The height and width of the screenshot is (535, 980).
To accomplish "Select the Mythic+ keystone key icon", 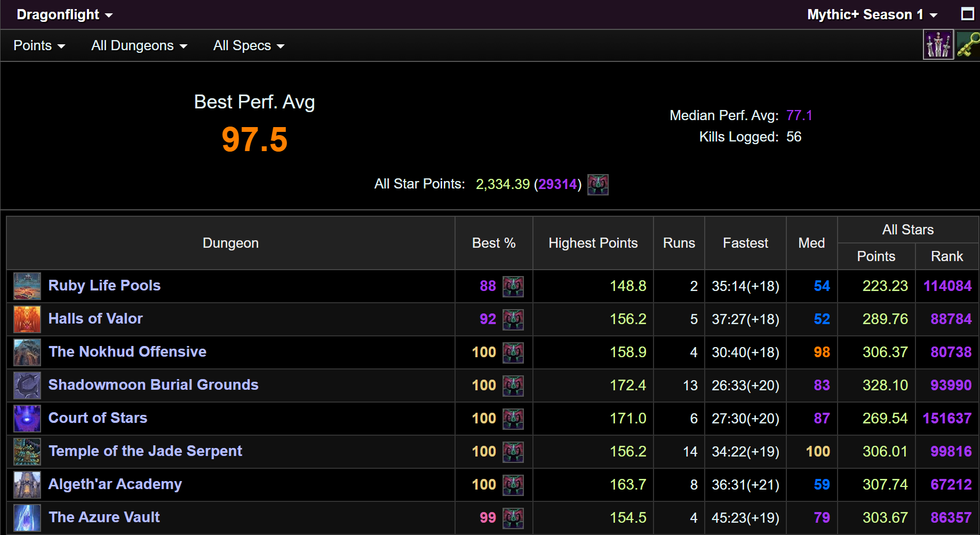I will pyautogui.click(x=968, y=45).
